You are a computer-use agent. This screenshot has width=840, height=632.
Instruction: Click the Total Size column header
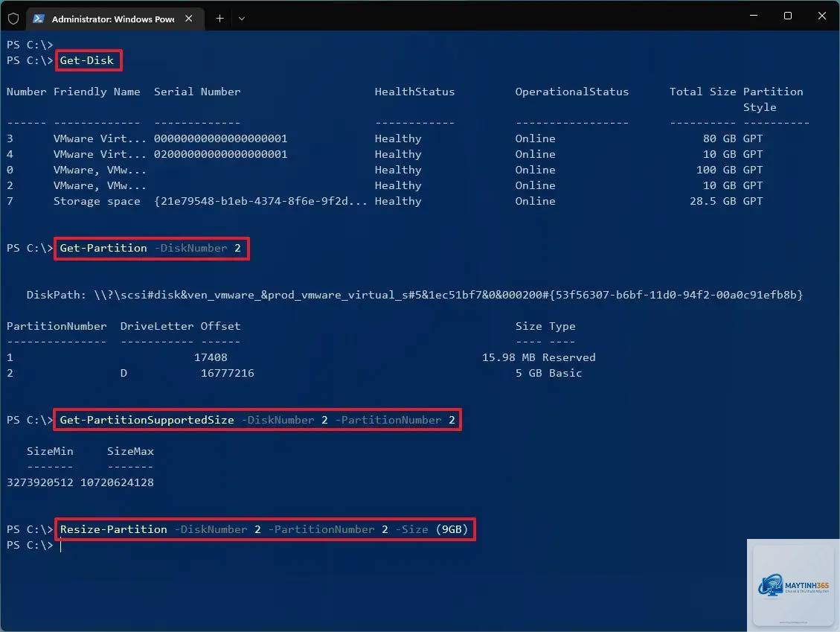(x=702, y=92)
